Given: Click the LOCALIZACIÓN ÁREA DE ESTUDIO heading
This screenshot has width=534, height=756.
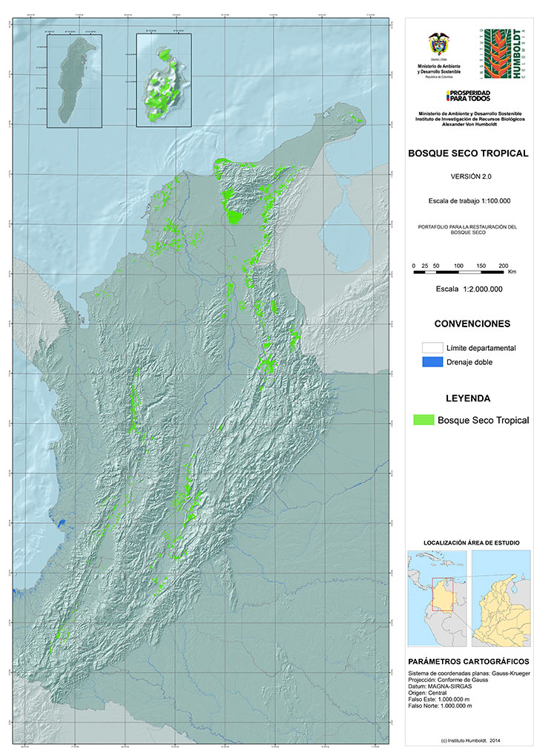Looking at the screenshot, I should pyautogui.click(x=471, y=543).
